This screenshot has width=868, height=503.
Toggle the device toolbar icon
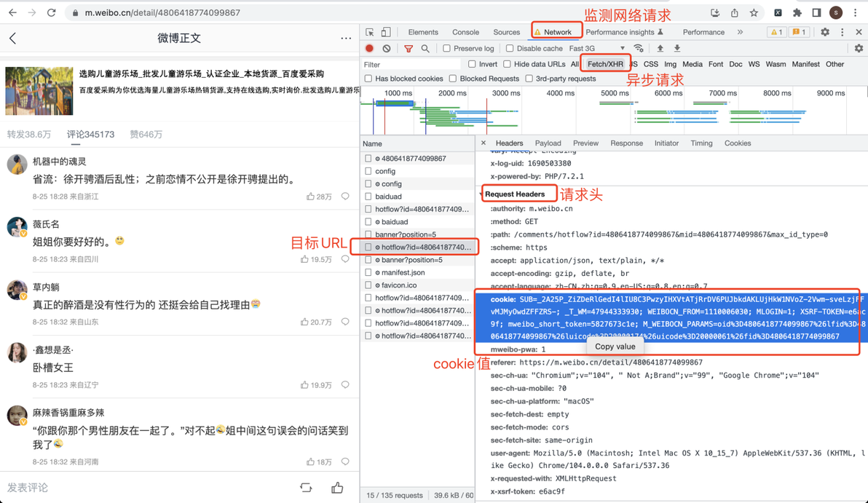pyautogui.click(x=386, y=32)
